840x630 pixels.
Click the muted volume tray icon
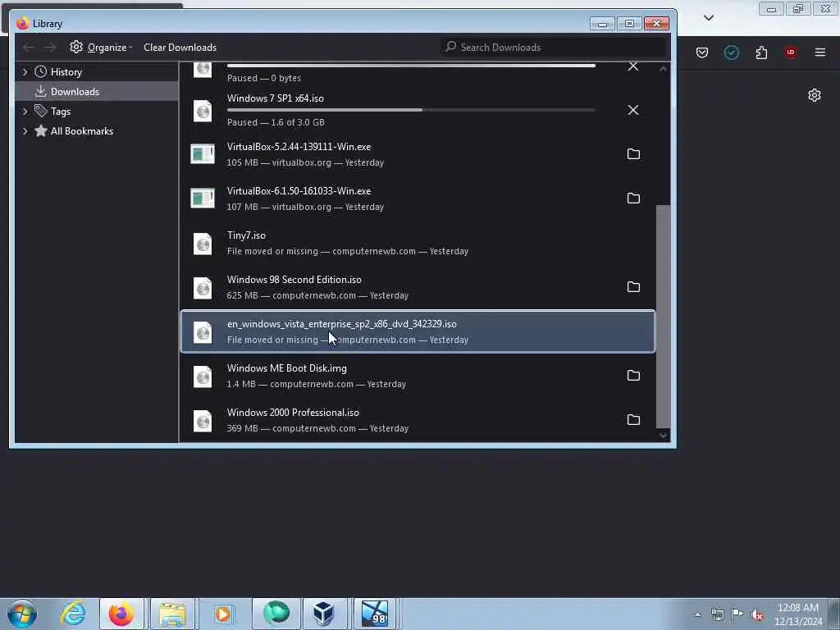[x=757, y=615]
